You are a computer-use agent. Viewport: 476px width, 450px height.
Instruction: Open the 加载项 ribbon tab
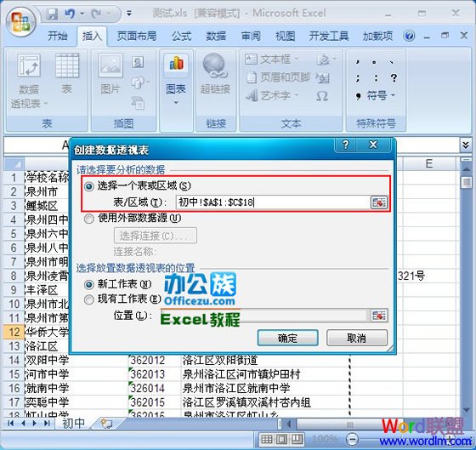tap(377, 37)
